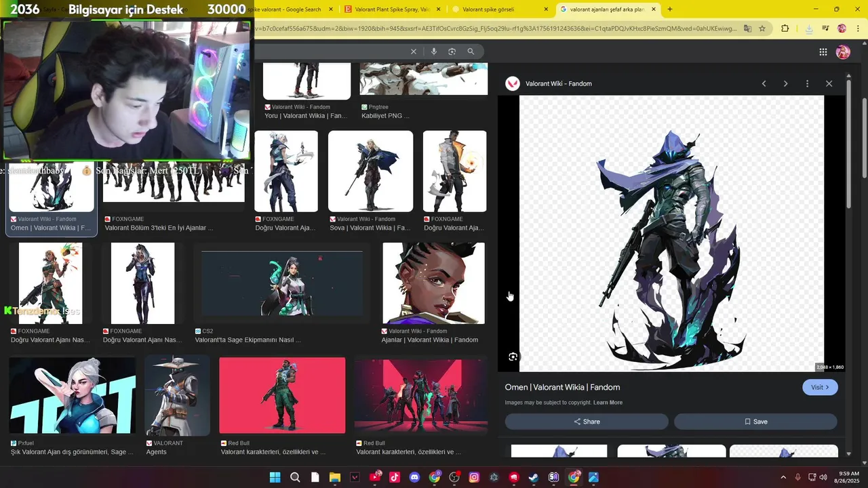Open the Chrome extensions puzzle icon
Screen dimensions: 868x488
[785, 28]
